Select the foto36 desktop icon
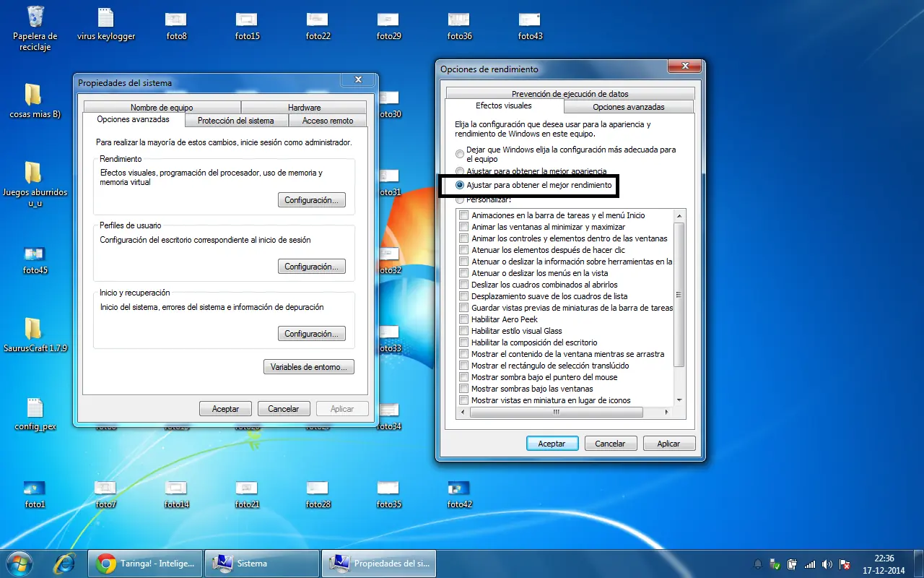 pos(459,25)
